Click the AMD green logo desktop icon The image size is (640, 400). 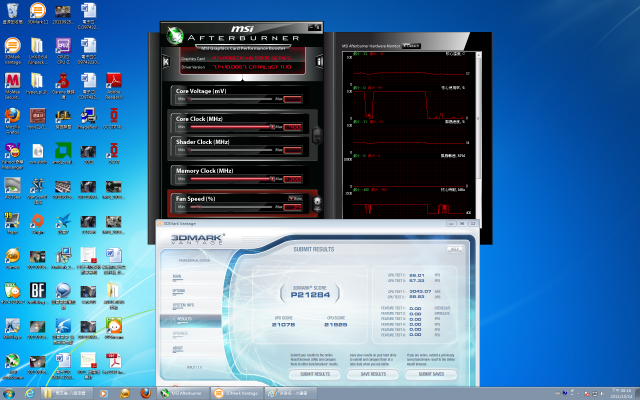pos(63,153)
